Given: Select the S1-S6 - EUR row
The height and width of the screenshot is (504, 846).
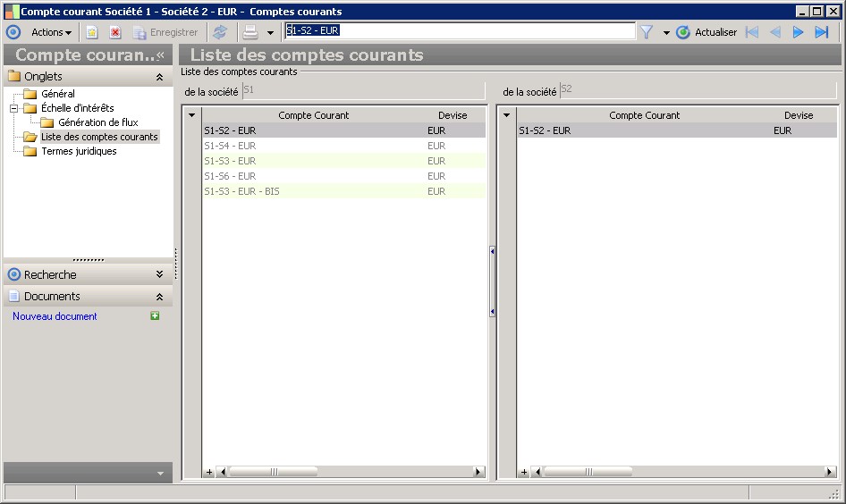Looking at the screenshot, I should 343,176.
